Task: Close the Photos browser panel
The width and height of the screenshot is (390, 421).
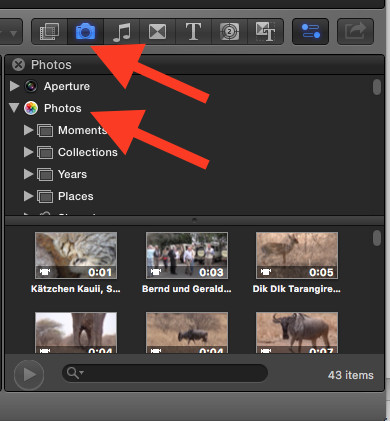Action: pos(18,65)
